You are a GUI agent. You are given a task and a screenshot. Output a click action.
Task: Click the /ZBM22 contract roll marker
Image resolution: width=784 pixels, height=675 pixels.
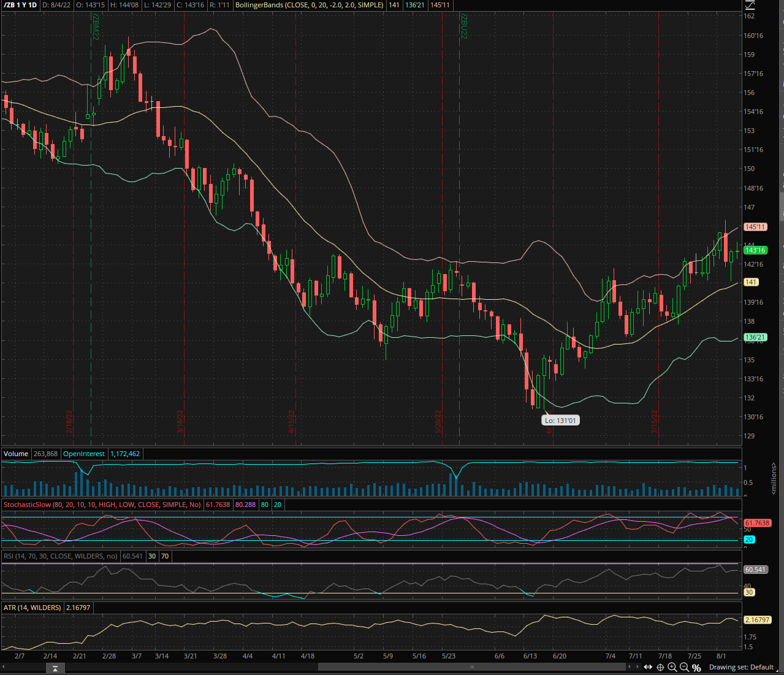[x=96, y=28]
